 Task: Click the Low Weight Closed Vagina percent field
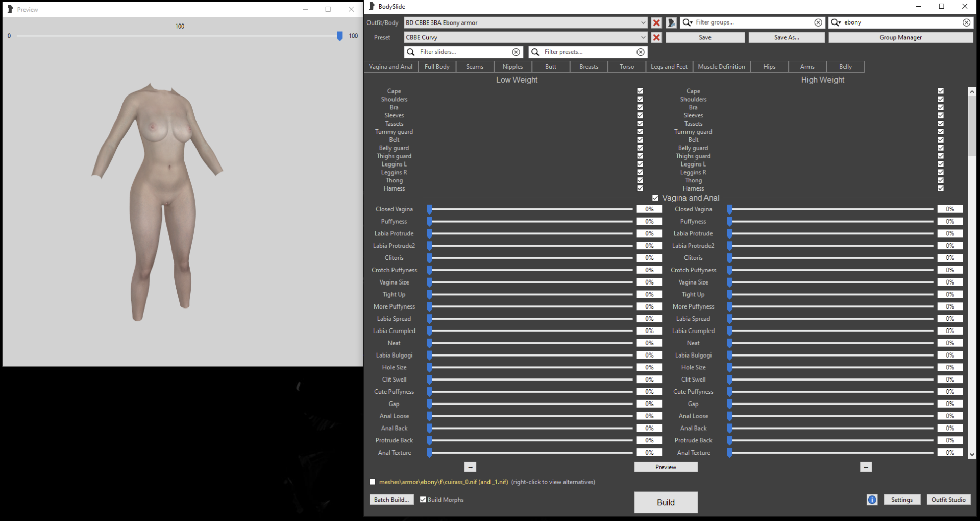[649, 209]
